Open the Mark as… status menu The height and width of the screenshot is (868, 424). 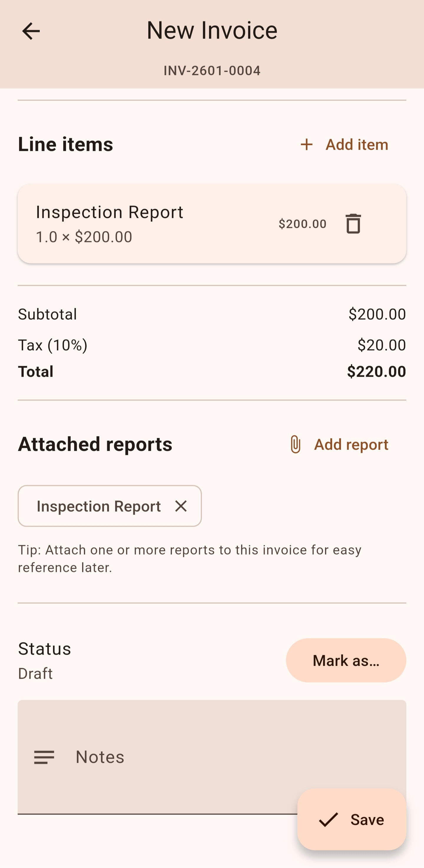pos(346,660)
